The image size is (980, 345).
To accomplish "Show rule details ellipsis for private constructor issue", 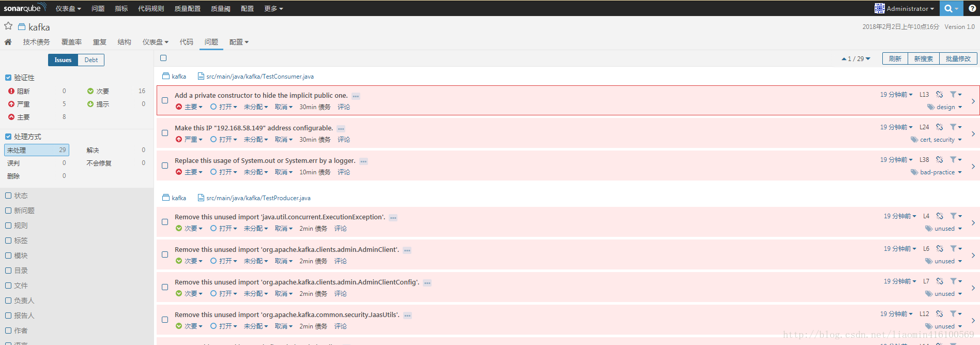I will 356,96.
